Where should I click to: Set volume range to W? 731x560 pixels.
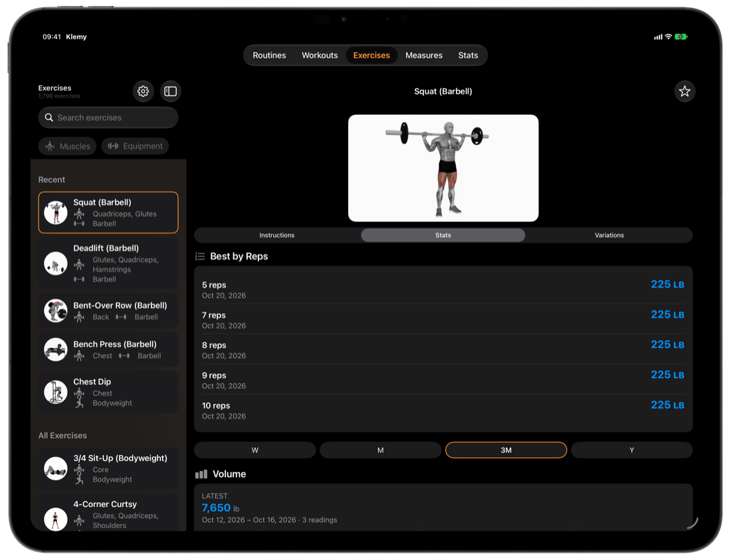pyautogui.click(x=255, y=450)
